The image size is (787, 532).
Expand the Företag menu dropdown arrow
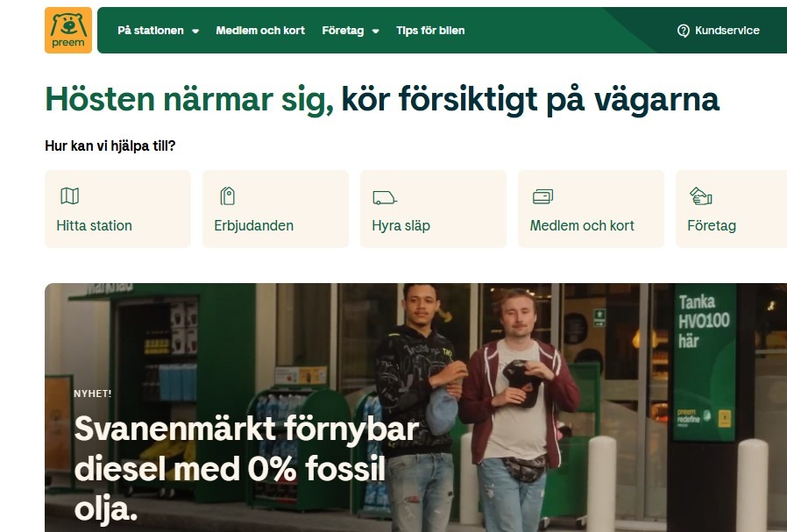pyautogui.click(x=375, y=32)
